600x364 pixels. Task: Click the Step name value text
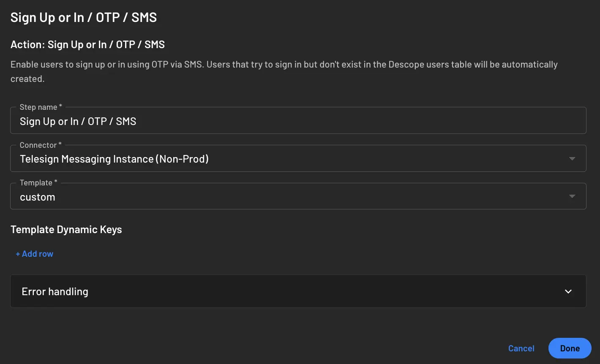[78, 121]
